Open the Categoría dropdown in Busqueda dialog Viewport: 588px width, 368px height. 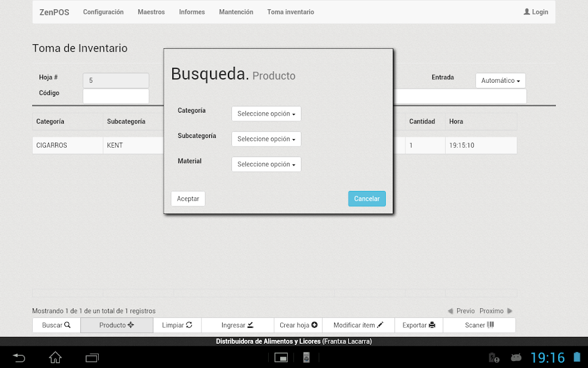(266, 113)
